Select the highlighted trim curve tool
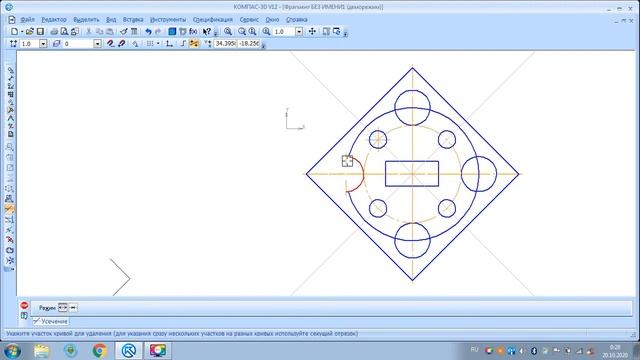Screen dimensions: 640x360 [x=10, y=209]
